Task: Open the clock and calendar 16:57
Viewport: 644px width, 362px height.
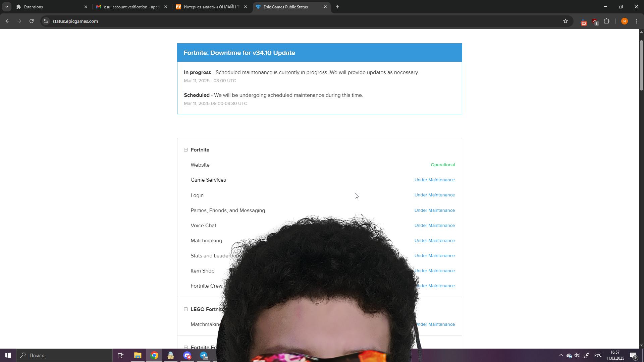Action: 615,355
